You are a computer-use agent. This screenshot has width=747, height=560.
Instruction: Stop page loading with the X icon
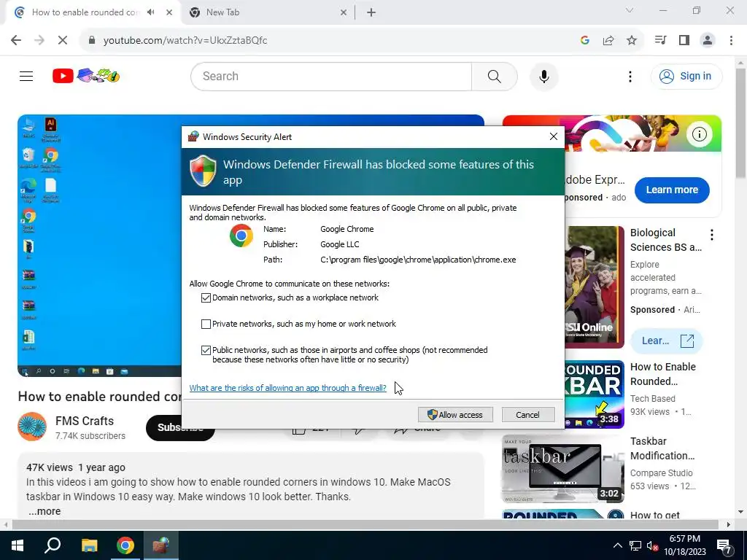point(63,41)
